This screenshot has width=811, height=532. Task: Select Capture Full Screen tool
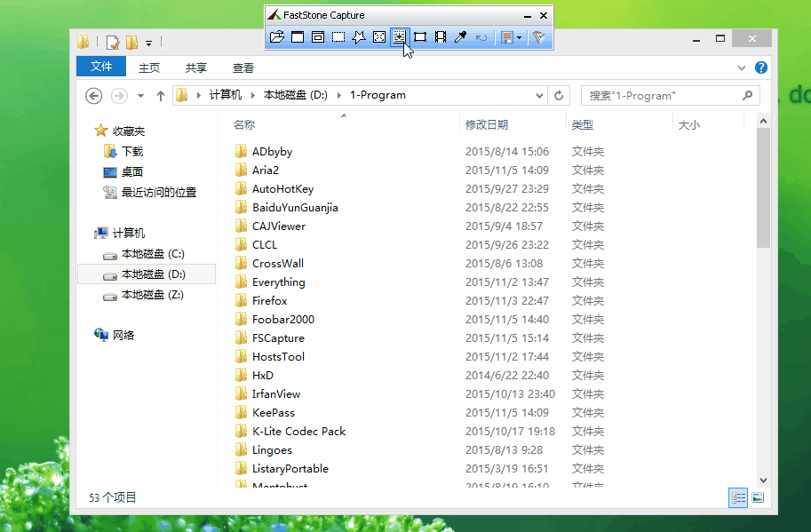point(379,37)
